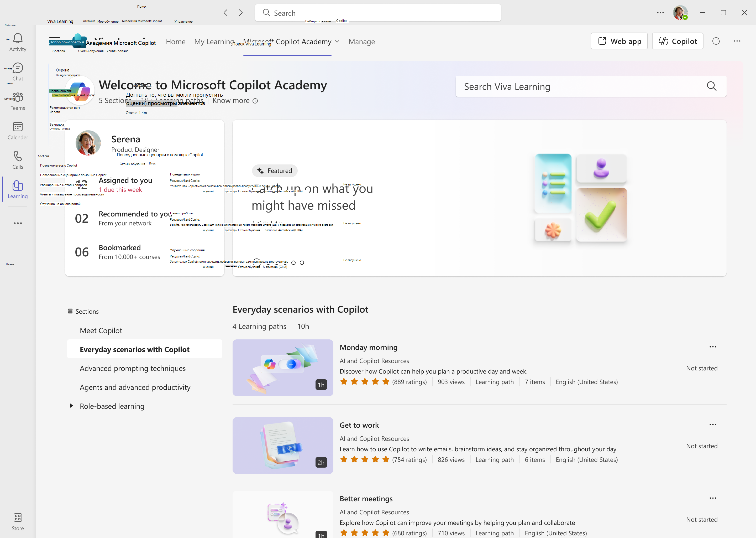Open more options for Better meetings
The width and height of the screenshot is (756, 538).
click(713, 498)
